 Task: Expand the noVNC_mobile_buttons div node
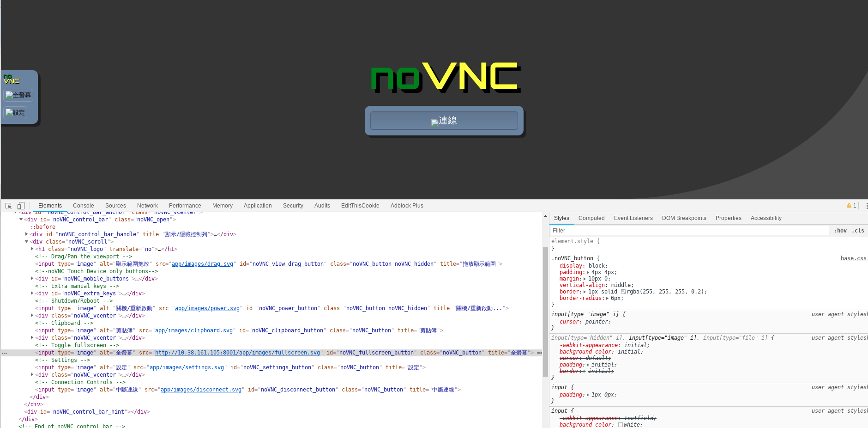[x=32, y=278]
